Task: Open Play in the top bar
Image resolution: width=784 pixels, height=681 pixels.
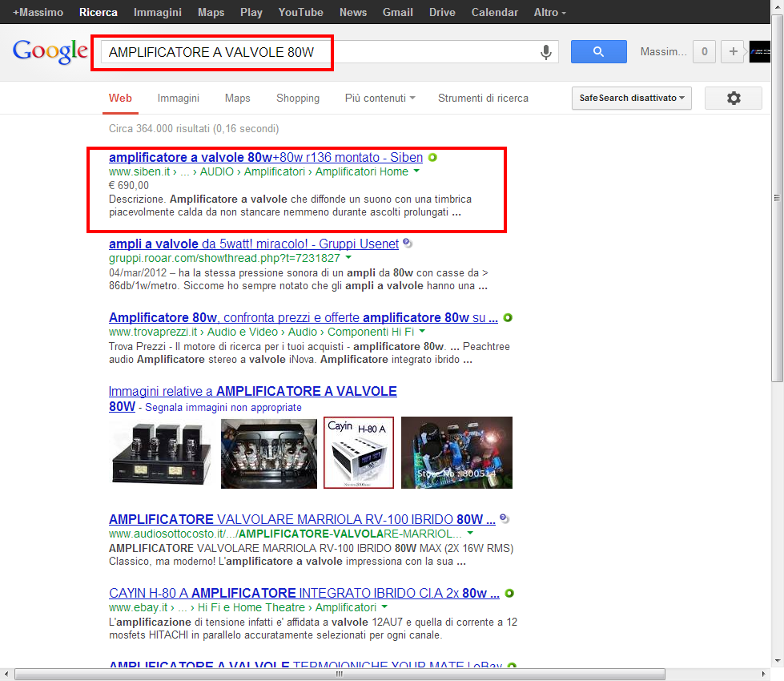Action: [x=251, y=12]
